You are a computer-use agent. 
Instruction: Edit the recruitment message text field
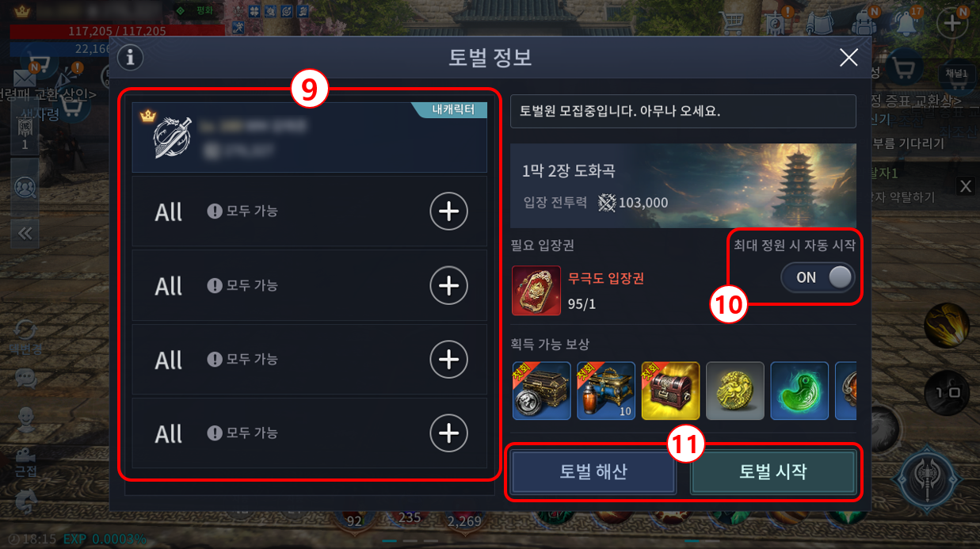pyautogui.click(x=683, y=111)
